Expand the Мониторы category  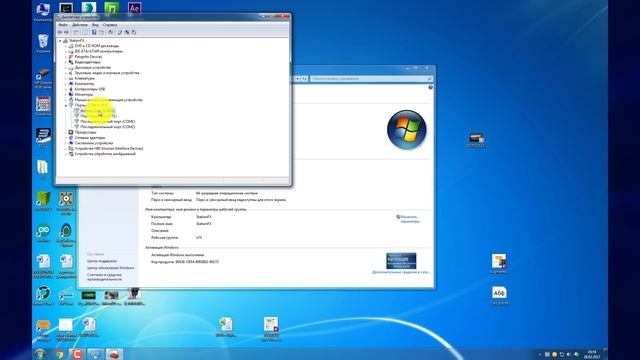(66, 94)
